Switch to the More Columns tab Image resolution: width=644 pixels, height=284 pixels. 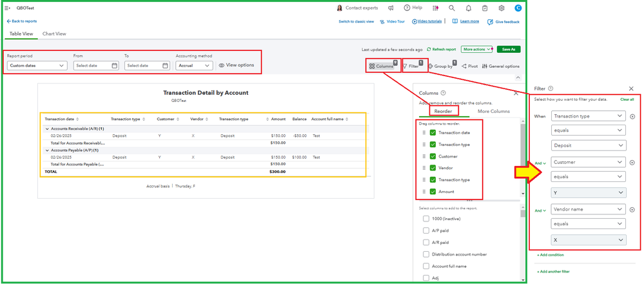[x=493, y=112]
